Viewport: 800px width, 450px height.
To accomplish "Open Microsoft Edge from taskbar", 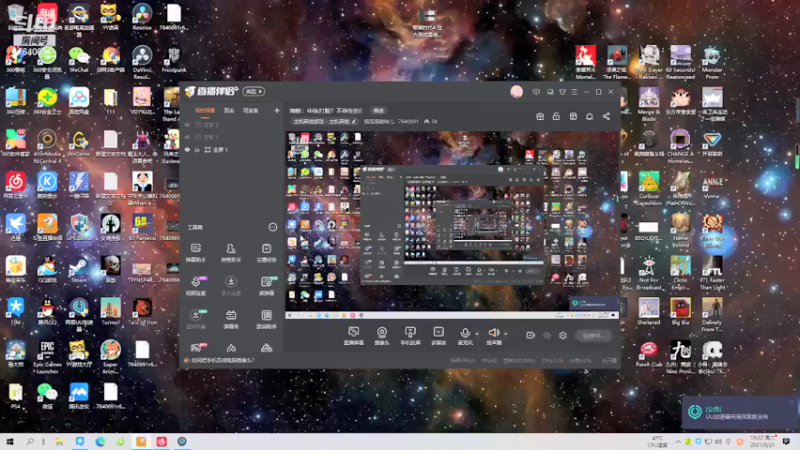I will coord(100,441).
